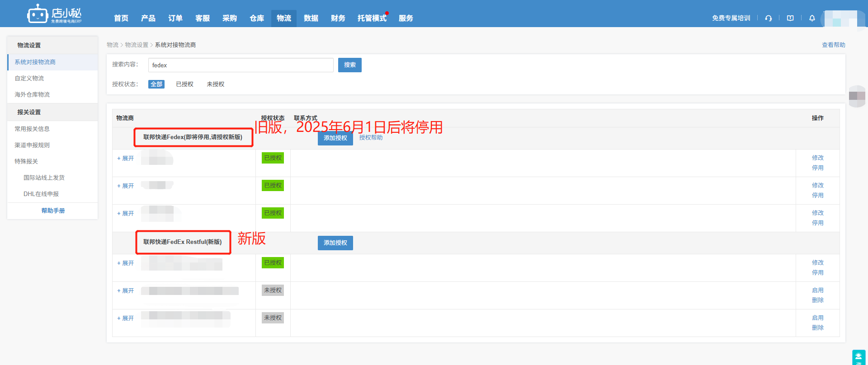This screenshot has height=365, width=868.
Task: Select the 全部 authorization filter
Action: (x=156, y=84)
